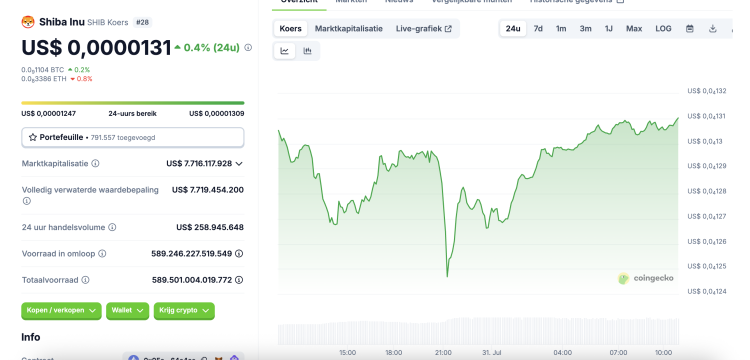The height and width of the screenshot is (360, 750).
Task: Click the 24h low US$ 0,00001247
Action: (48, 114)
